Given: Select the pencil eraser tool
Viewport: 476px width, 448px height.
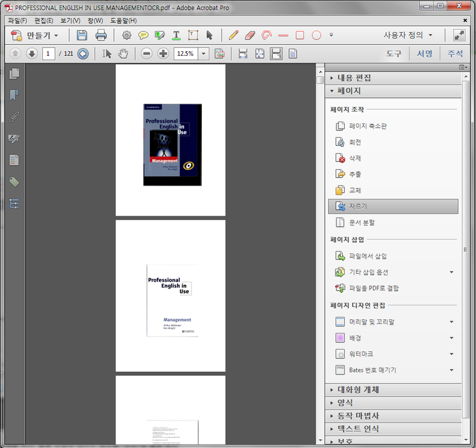Looking at the screenshot, I should click(x=250, y=35).
